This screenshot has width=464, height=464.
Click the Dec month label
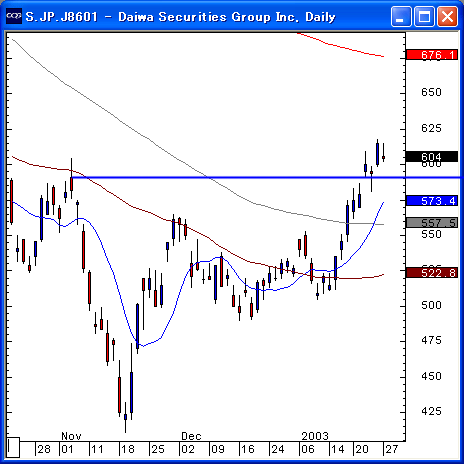[191, 436]
